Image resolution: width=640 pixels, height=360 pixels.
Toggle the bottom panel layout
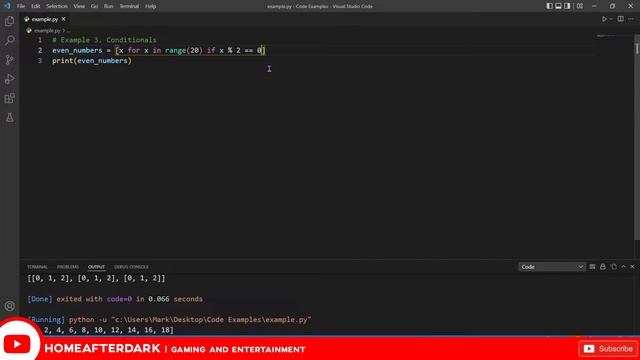(558, 6)
